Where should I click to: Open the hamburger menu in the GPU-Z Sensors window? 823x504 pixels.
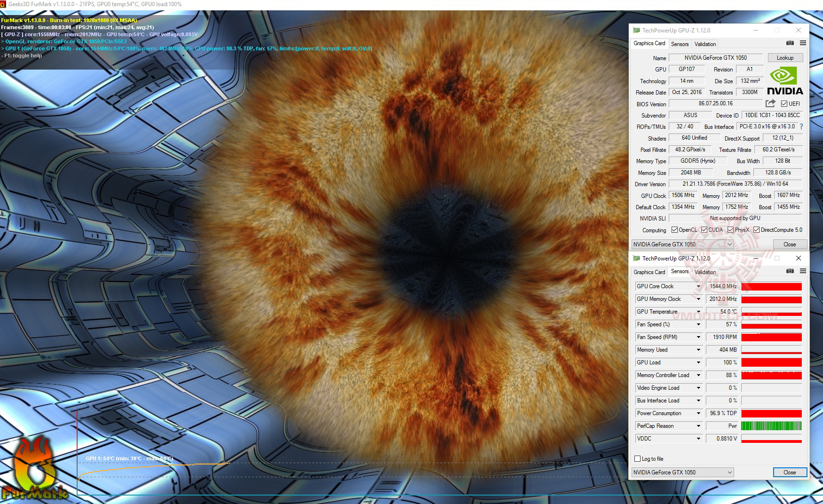[x=803, y=271]
